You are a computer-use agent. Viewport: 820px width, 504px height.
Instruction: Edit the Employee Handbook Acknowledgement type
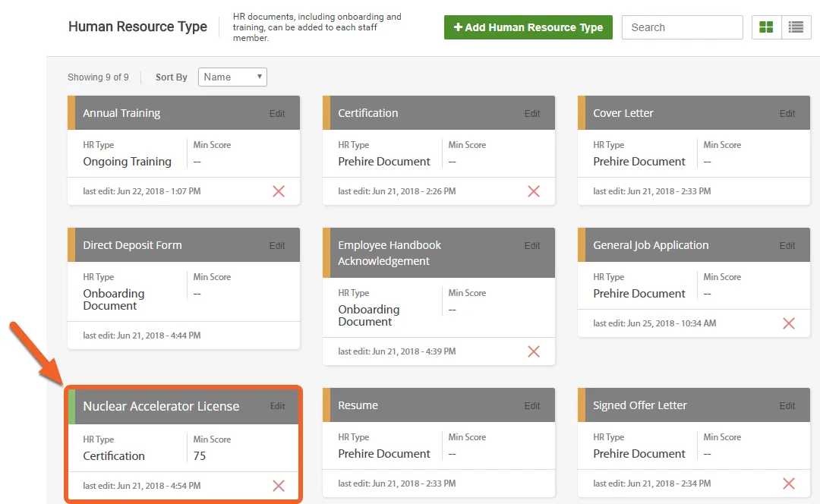(x=532, y=246)
